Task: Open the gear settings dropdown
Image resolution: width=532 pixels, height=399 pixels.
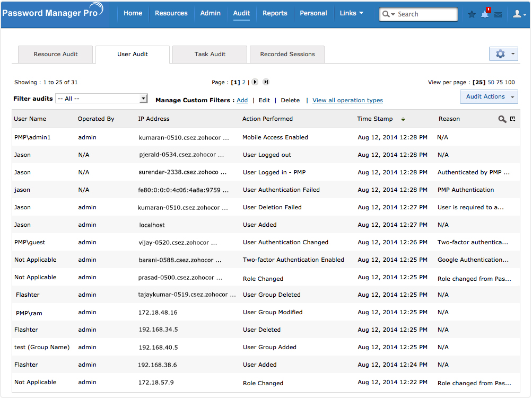Action: click(x=503, y=54)
